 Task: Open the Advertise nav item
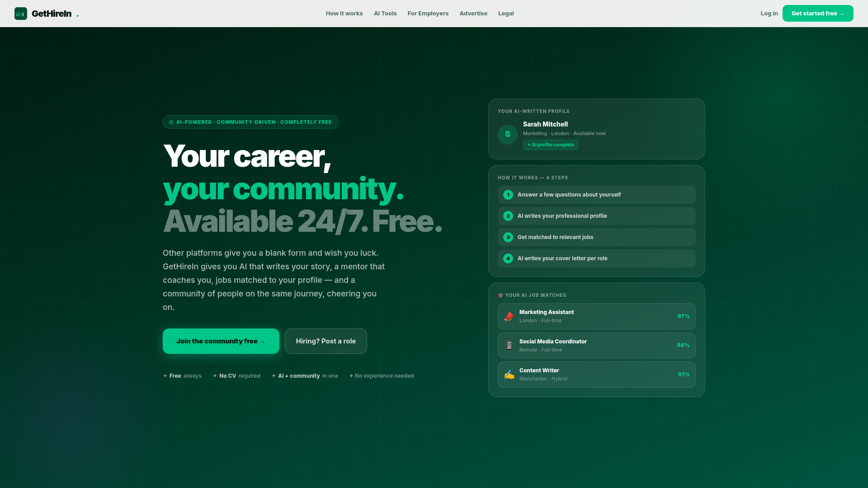pyautogui.click(x=473, y=14)
